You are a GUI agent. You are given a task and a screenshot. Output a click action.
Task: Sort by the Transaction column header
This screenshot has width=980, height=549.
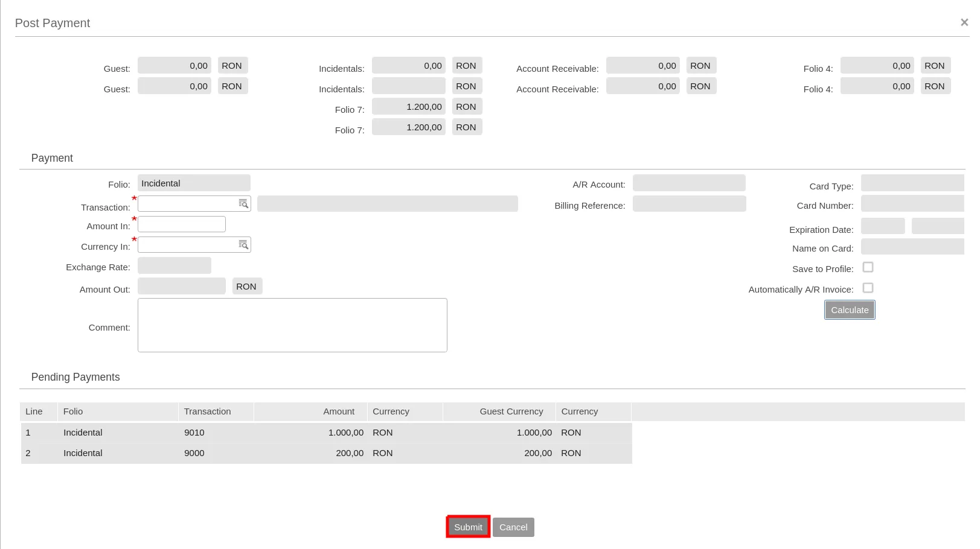click(x=216, y=411)
